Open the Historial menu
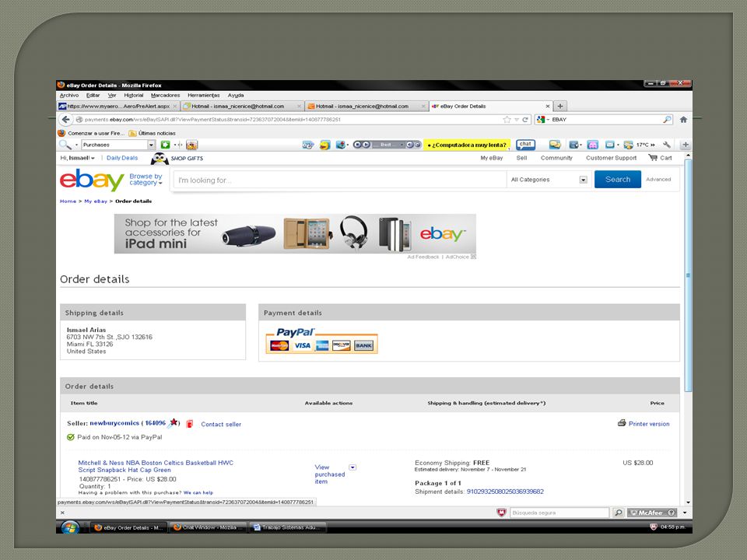The width and height of the screenshot is (747, 560). pyautogui.click(x=133, y=95)
